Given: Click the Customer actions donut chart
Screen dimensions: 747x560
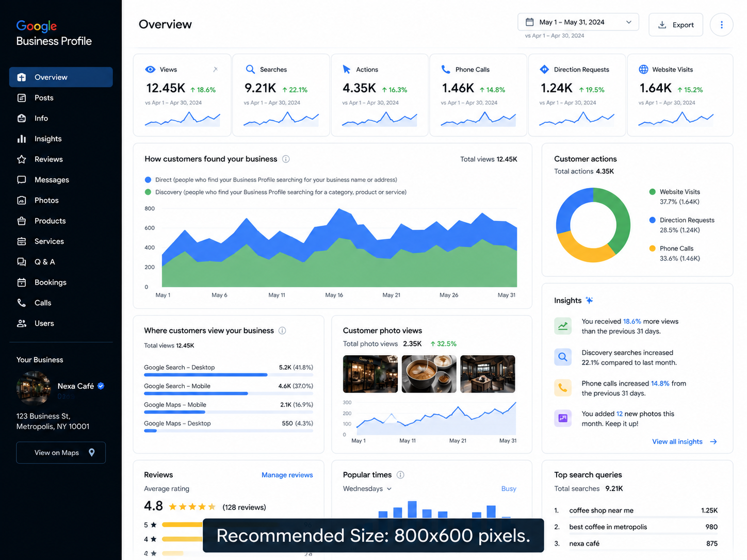Looking at the screenshot, I should coord(593,225).
